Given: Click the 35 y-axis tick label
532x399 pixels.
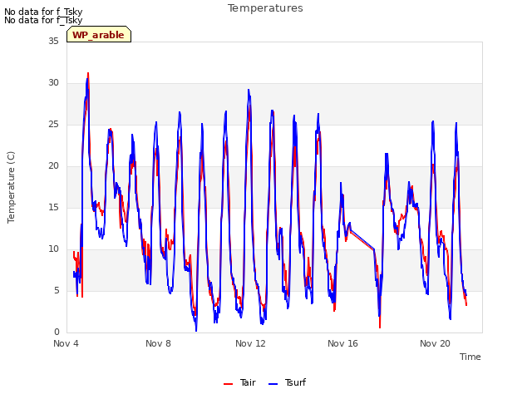Looking at the screenshot, I should (53, 41).
